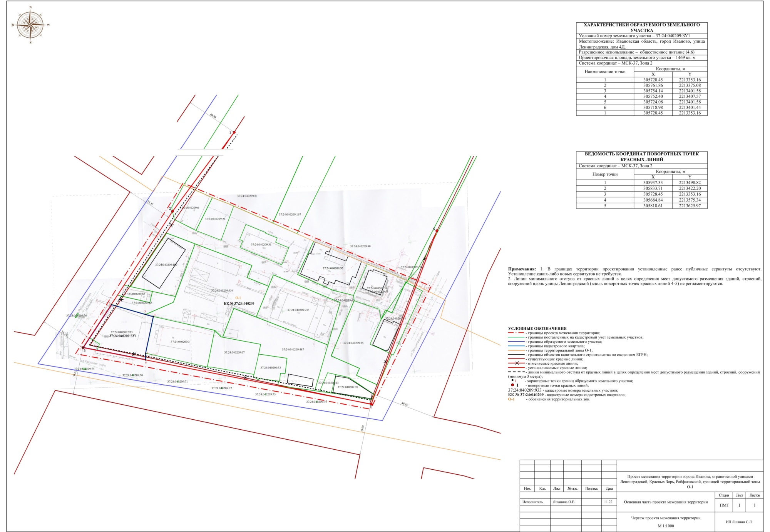Viewport: 770px width, 532px height.
Task: Click the coordinate cell '305752.40'
Action: coord(653,97)
